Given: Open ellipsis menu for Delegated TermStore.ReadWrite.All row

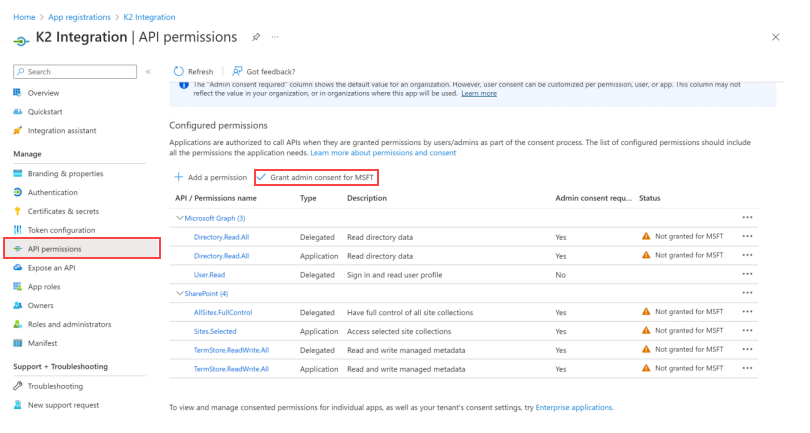Looking at the screenshot, I should [x=747, y=349].
